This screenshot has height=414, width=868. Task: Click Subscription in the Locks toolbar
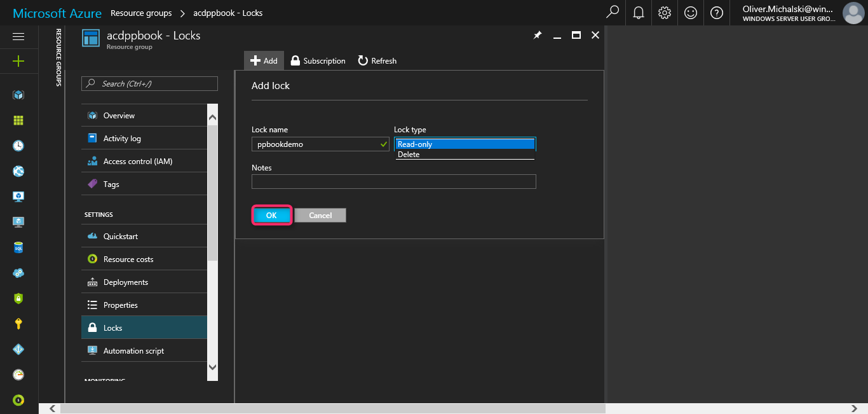click(x=318, y=61)
